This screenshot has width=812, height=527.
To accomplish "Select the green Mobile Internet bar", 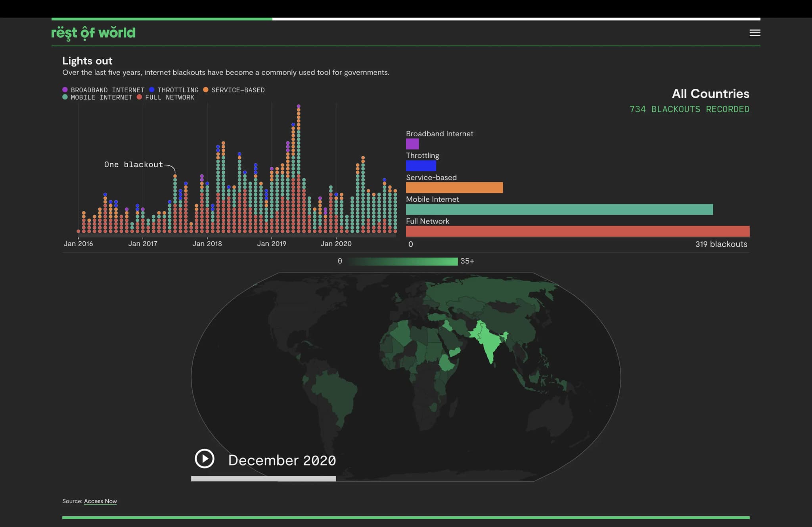I will click(559, 210).
